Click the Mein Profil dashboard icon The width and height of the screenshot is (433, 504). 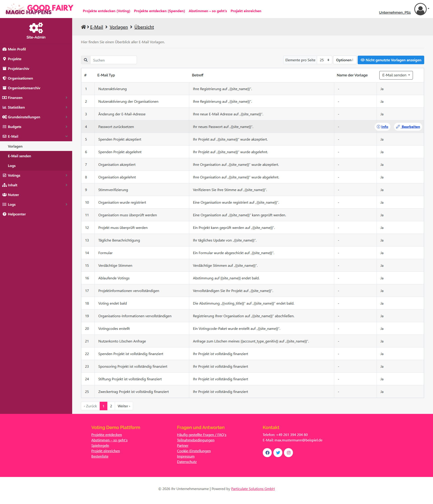pos(4,49)
